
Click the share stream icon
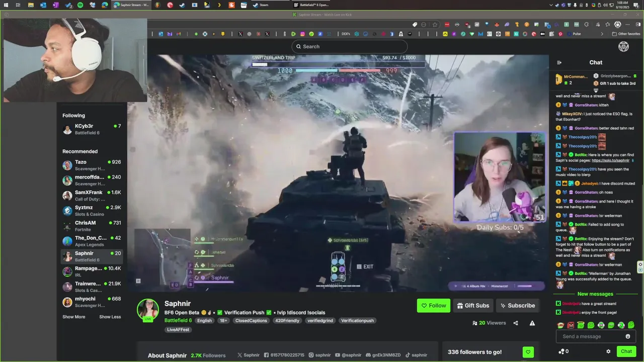516,323
